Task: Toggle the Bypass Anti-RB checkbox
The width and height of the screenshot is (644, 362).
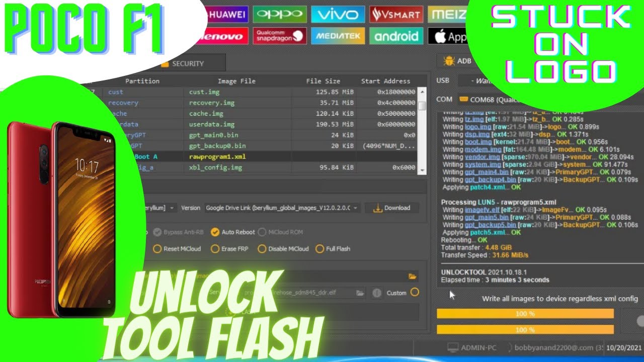Action: coord(157,232)
